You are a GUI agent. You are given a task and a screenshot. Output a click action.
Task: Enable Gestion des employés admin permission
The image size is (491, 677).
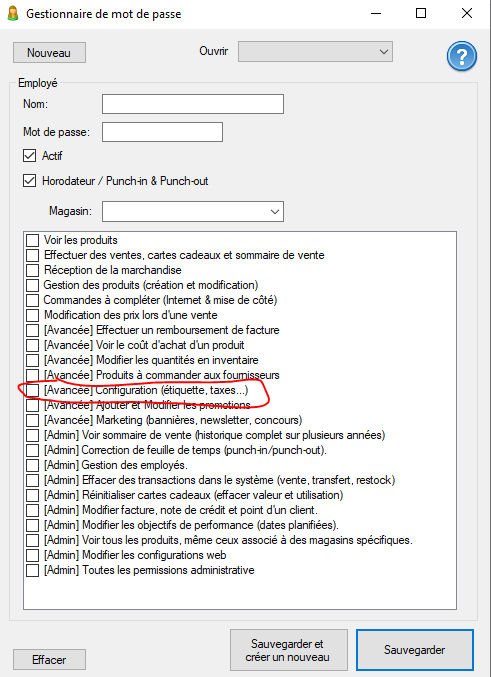32,465
